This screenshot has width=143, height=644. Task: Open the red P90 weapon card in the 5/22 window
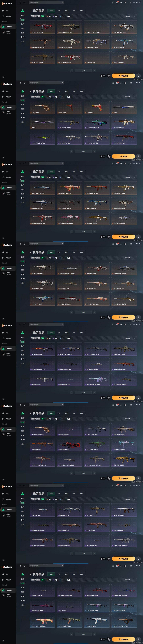[69, 445]
